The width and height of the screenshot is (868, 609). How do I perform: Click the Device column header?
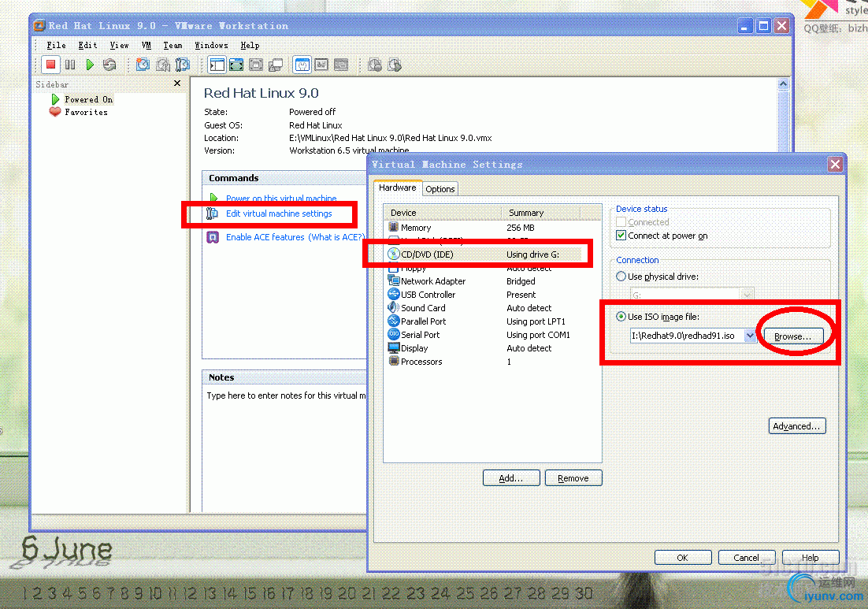443,213
